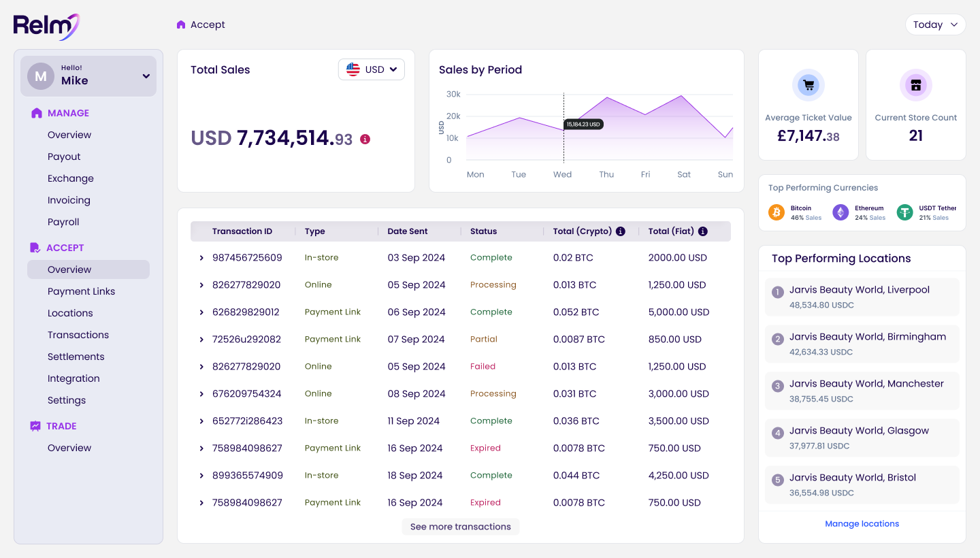Click the Trade section chart icon
This screenshot has width=980, height=558.
coord(35,426)
